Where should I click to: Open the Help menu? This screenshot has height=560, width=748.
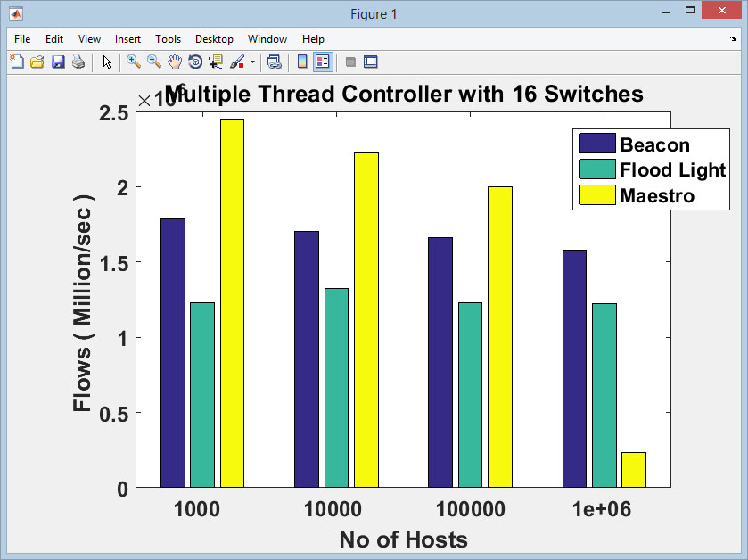[313, 39]
